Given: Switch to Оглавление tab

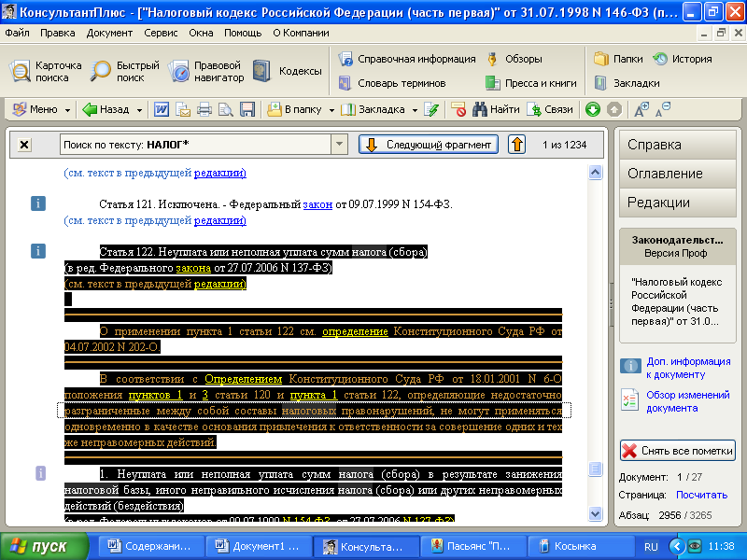Looking at the screenshot, I should 678,174.
